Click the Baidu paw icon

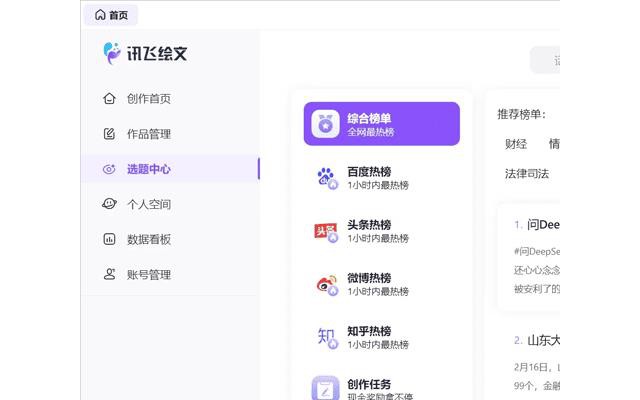[327, 178]
